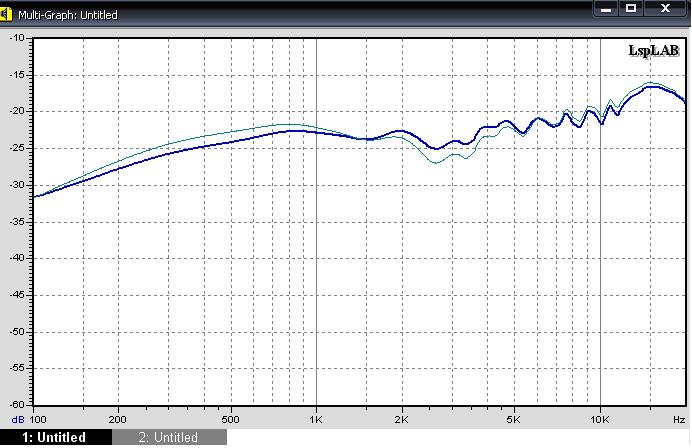692x448 pixels.
Task: Minimize the Multi-Graph window
Action: point(606,8)
